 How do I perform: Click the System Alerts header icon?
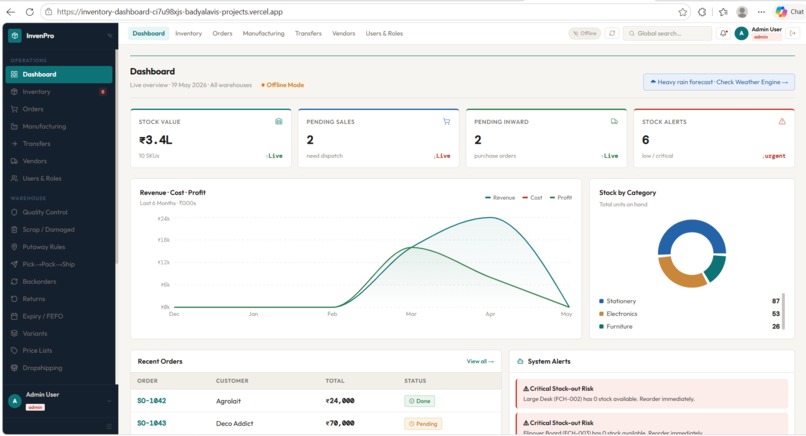pyautogui.click(x=520, y=361)
